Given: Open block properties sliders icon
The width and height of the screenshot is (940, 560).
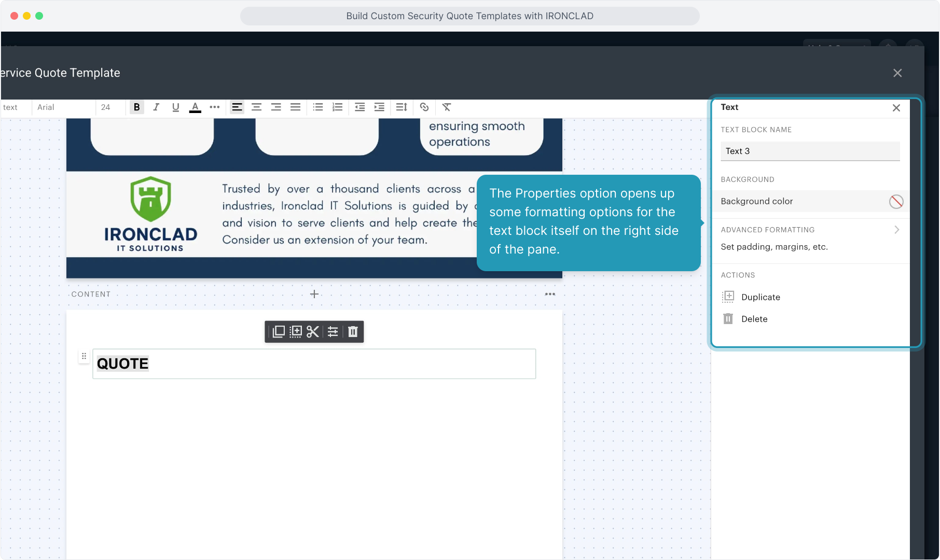Looking at the screenshot, I should (x=333, y=332).
